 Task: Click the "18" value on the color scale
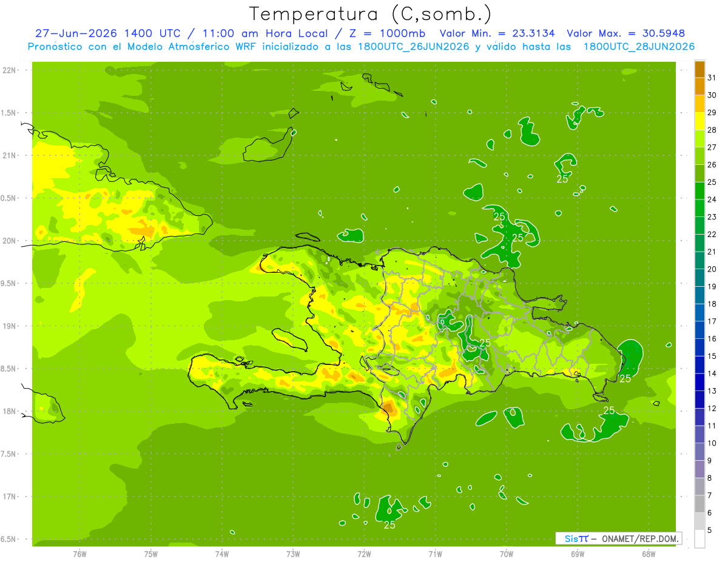point(712,304)
